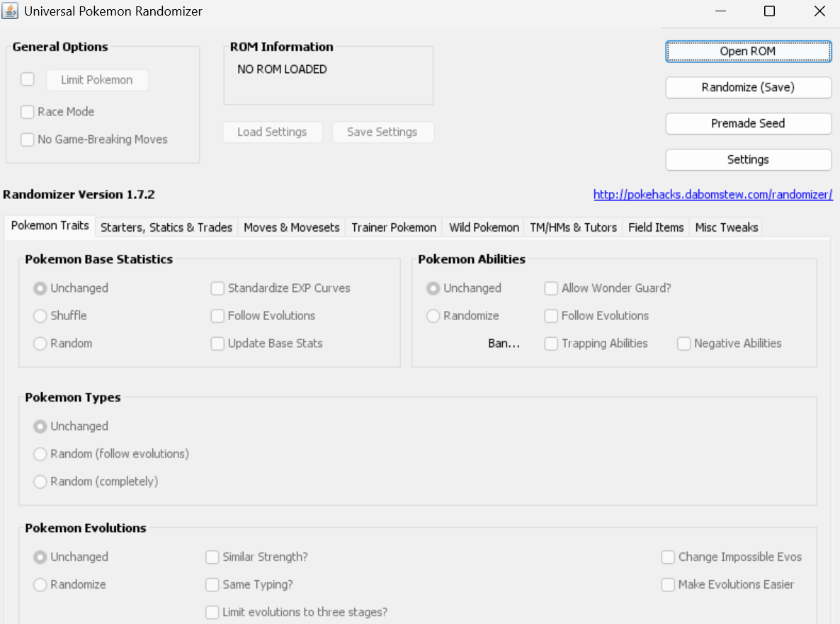840x624 pixels.
Task: Tick the Trapping Abilities ban checkbox
Action: point(551,344)
